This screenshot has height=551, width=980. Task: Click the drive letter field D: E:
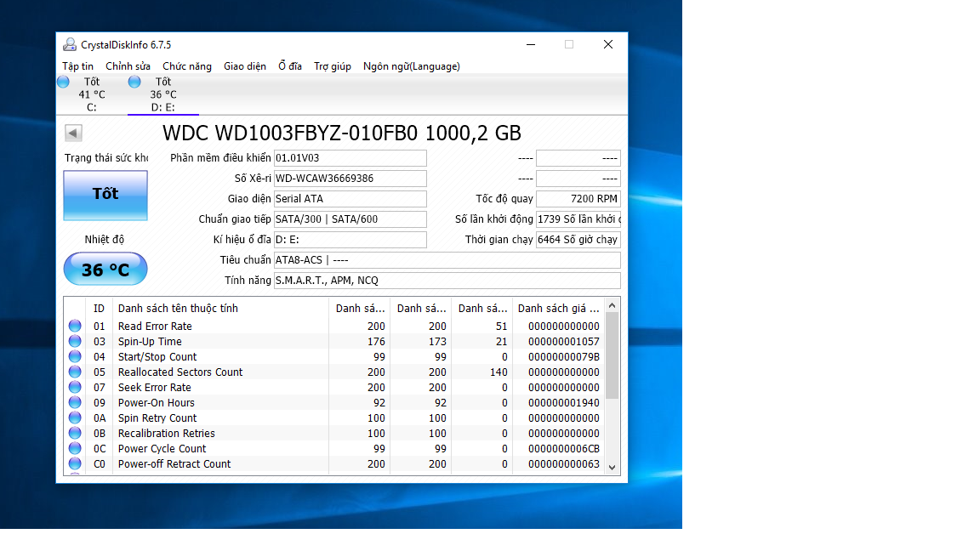point(350,240)
